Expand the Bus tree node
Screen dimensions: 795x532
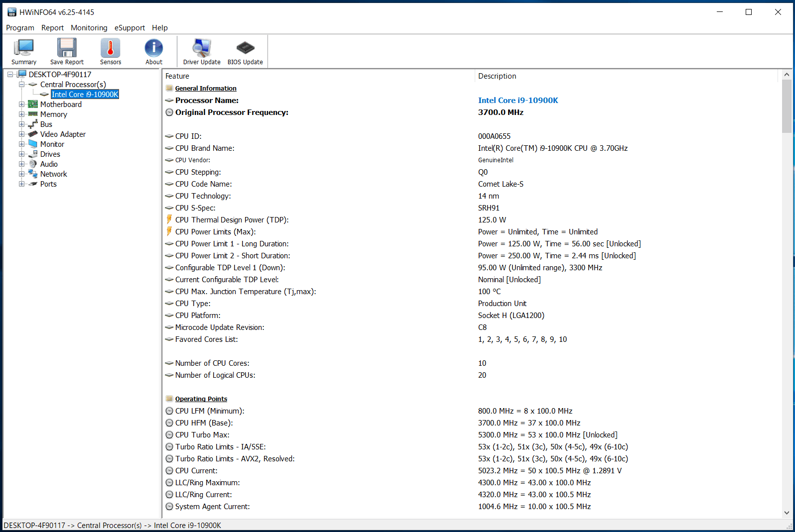(x=21, y=124)
